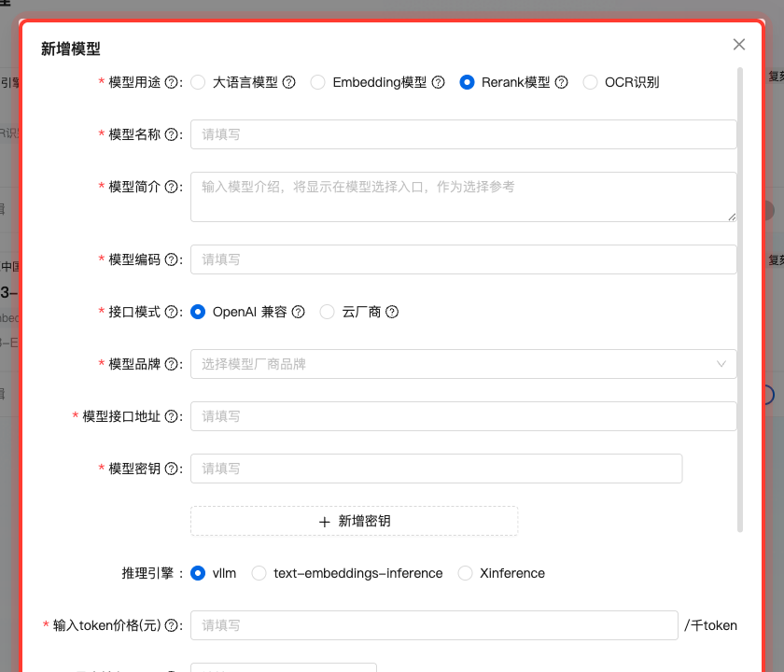Screen dimensions: 784x672
Task: Open the help icon beside Rerank模型
Action: pos(561,82)
